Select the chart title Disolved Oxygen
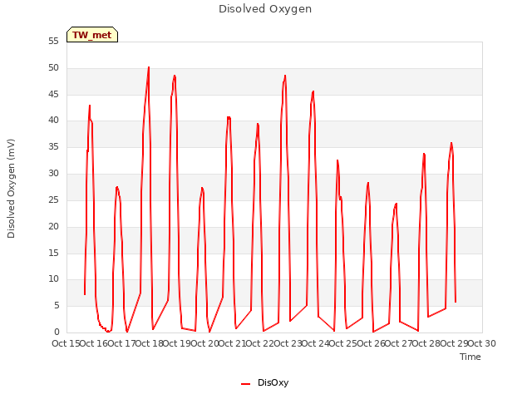The height and width of the screenshot is (399, 532). [265, 9]
